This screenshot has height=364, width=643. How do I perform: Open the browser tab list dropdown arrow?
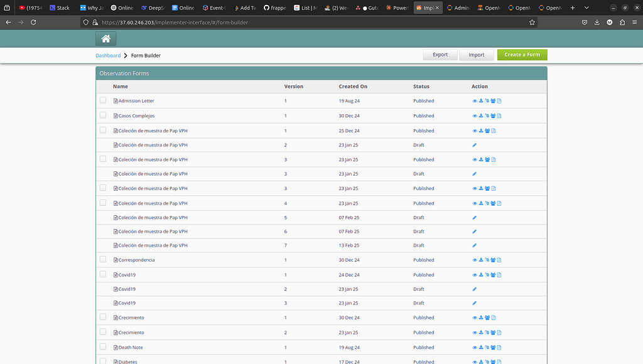586,8
